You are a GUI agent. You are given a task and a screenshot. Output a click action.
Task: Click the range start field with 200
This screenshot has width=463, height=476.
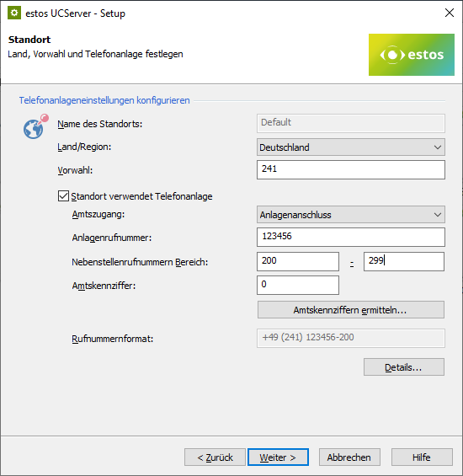[298, 261]
